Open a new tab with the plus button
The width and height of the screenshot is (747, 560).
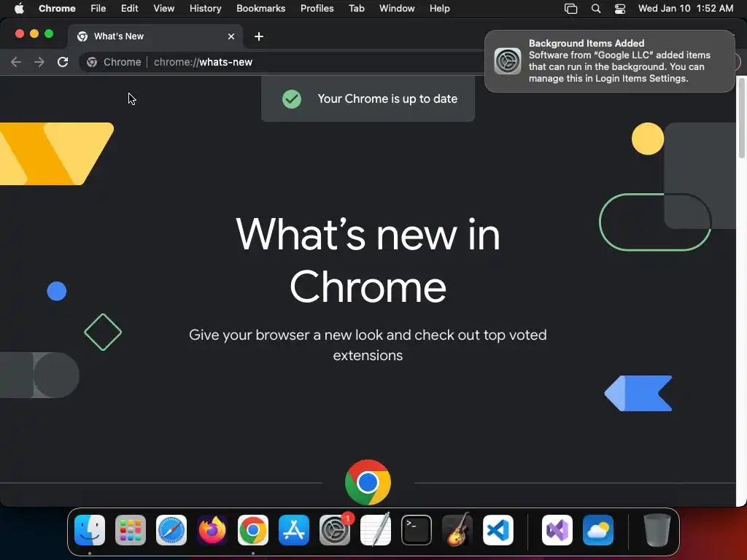pyautogui.click(x=259, y=36)
